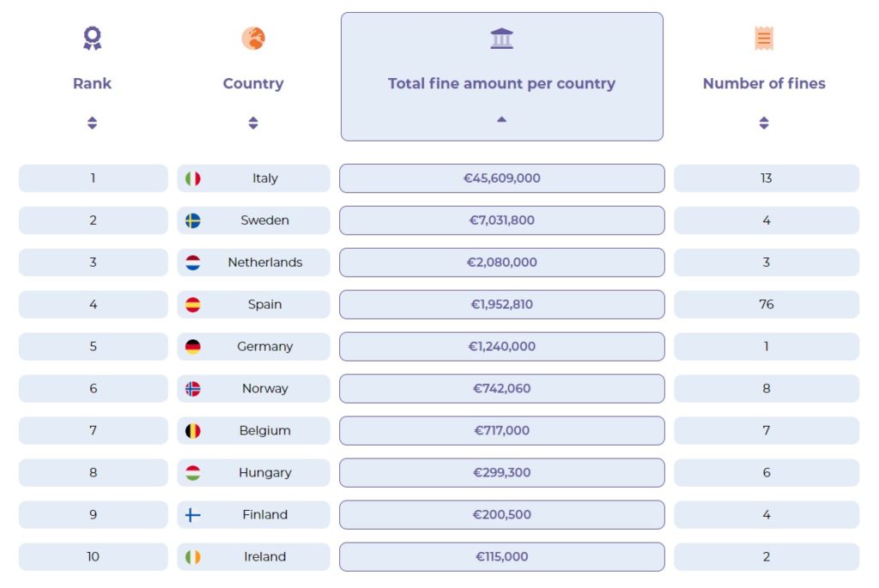Viewport: 879px width, 588px height.
Task: Click the Finland flag icon
Action: coord(193,515)
